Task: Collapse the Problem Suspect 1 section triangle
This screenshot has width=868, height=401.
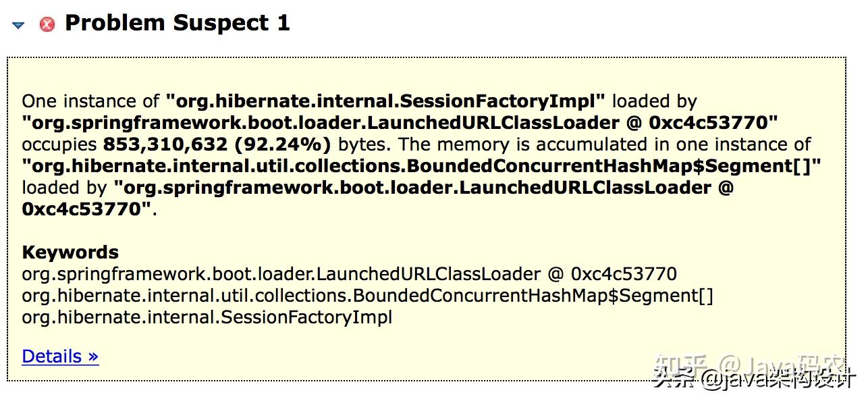Action: tap(18, 25)
